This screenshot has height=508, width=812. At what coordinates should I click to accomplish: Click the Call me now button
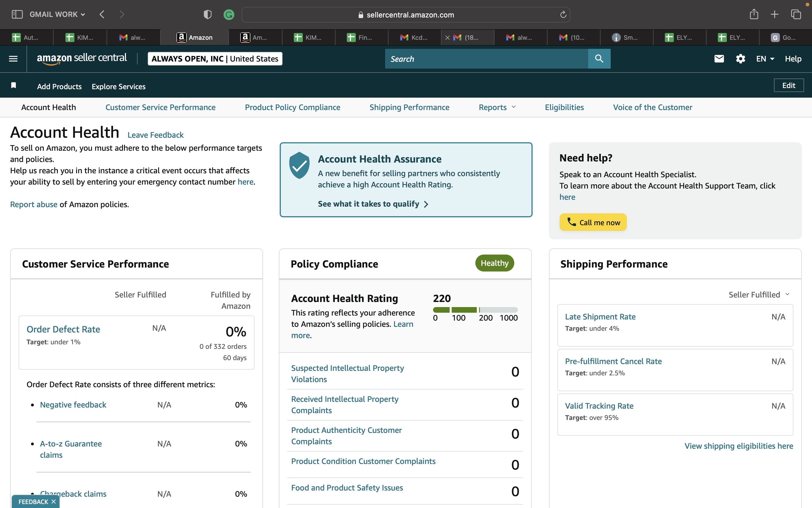coord(593,222)
